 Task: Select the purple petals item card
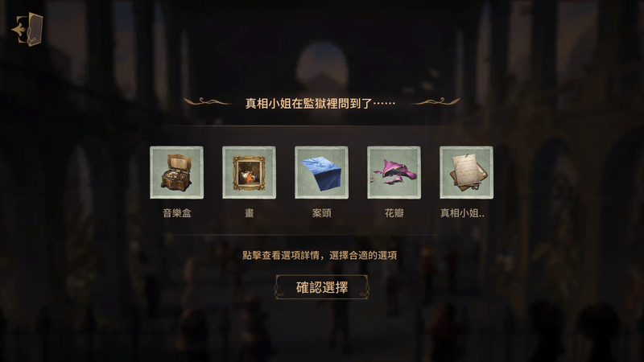click(394, 172)
